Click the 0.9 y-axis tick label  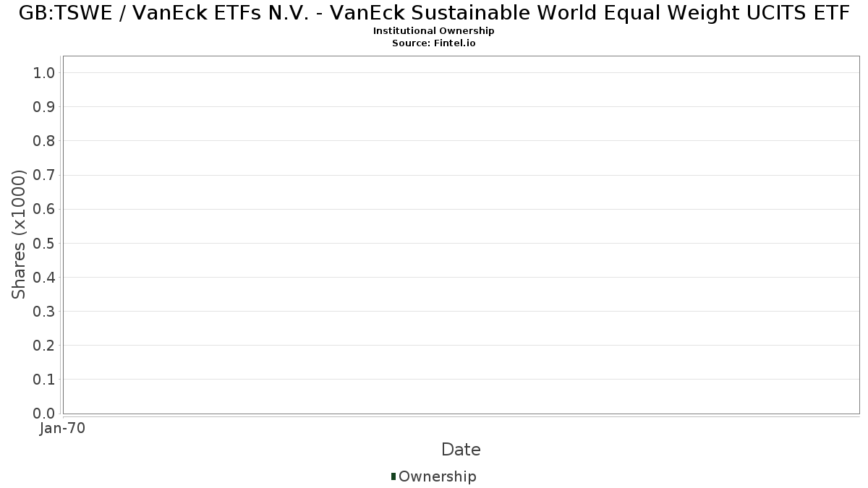click(x=44, y=106)
